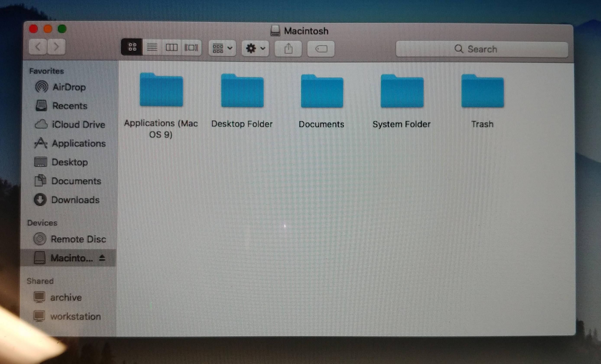Select the Trash folder icon

point(483,91)
